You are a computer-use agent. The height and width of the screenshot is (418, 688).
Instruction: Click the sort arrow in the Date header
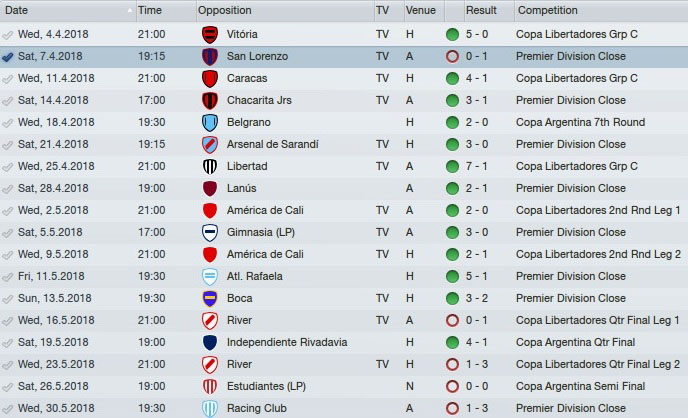(128, 10)
